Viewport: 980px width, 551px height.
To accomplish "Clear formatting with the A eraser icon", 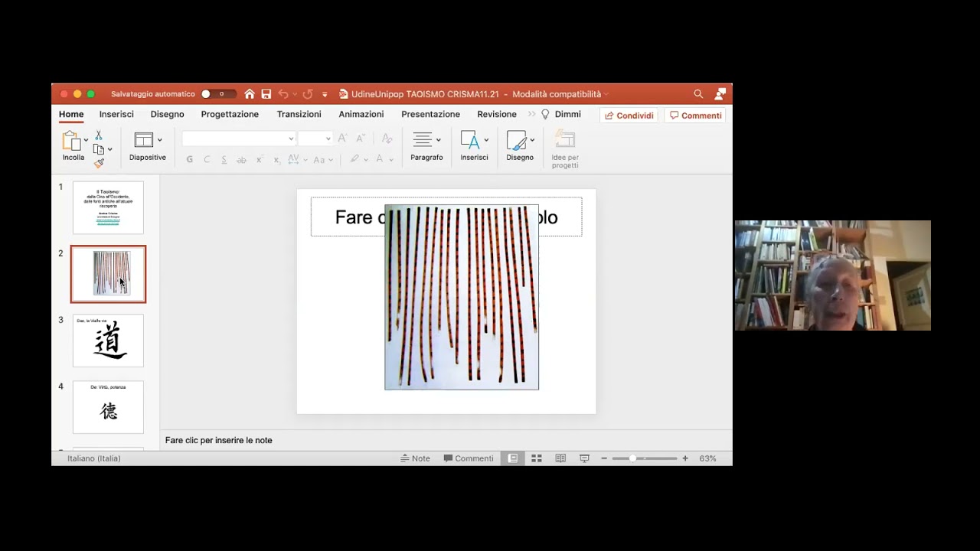I will pyautogui.click(x=387, y=139).
